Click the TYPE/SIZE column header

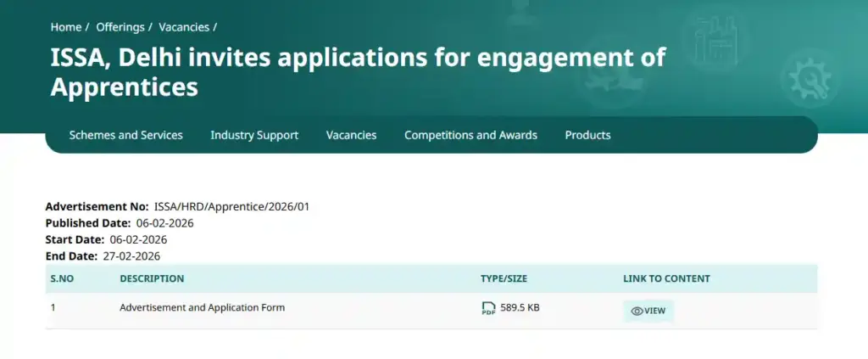tap(504, 278)
